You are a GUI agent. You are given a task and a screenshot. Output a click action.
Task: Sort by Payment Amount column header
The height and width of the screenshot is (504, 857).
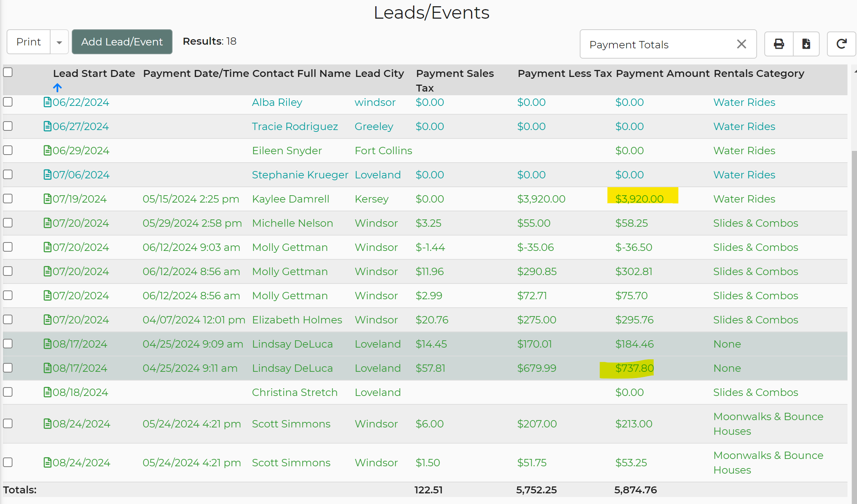pos(663,74)
